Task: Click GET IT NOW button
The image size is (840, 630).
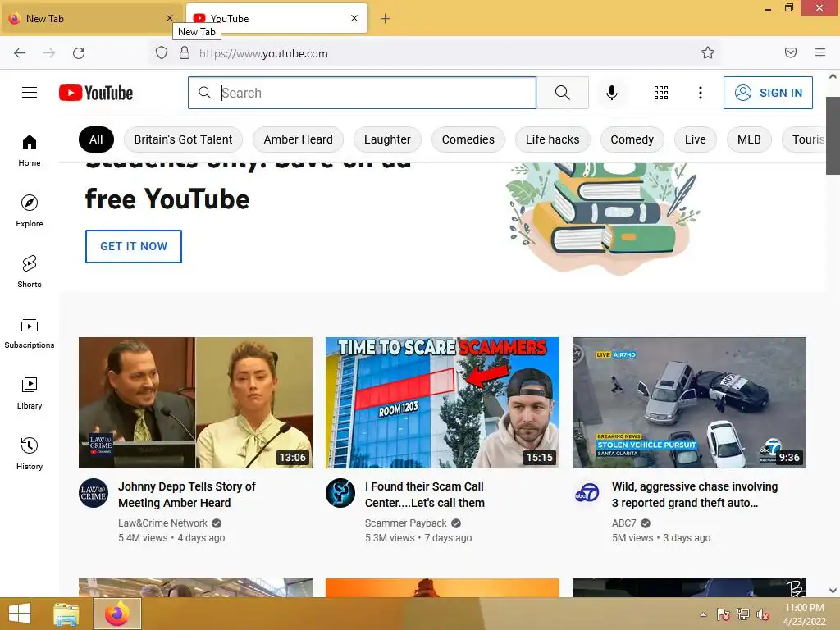Action: 134,246
